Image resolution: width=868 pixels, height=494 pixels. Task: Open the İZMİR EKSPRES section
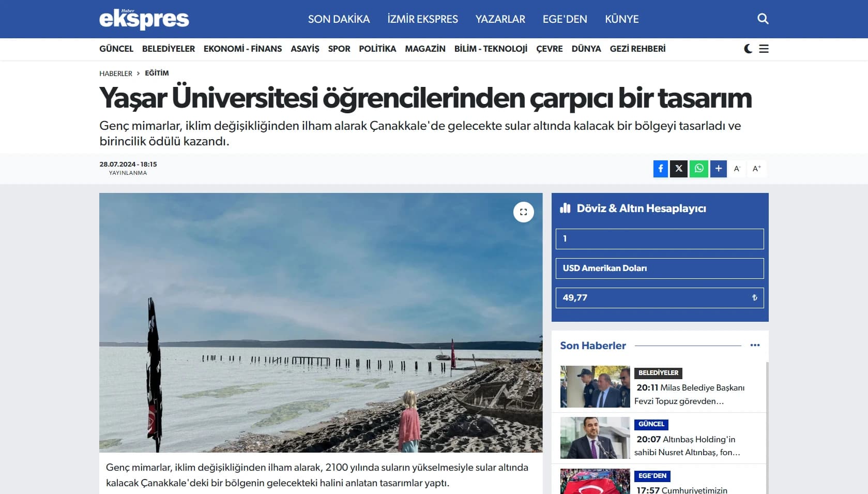pyautogui.click(x=422, y=19)
